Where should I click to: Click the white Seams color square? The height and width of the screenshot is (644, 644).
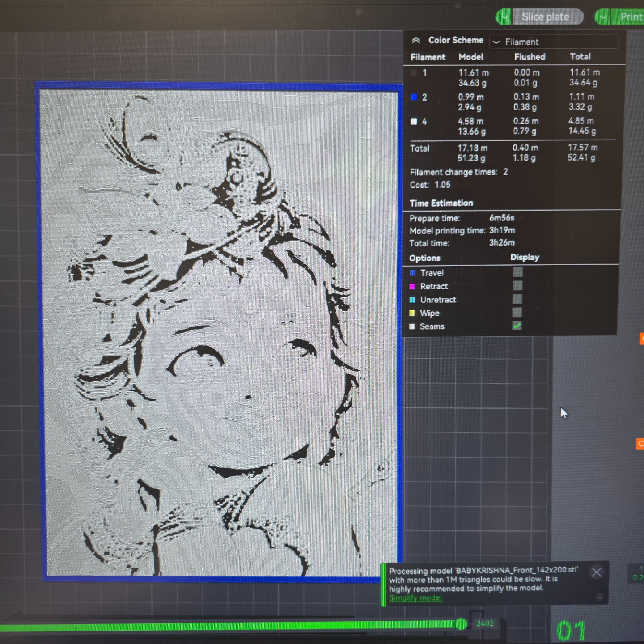(412, 326)
